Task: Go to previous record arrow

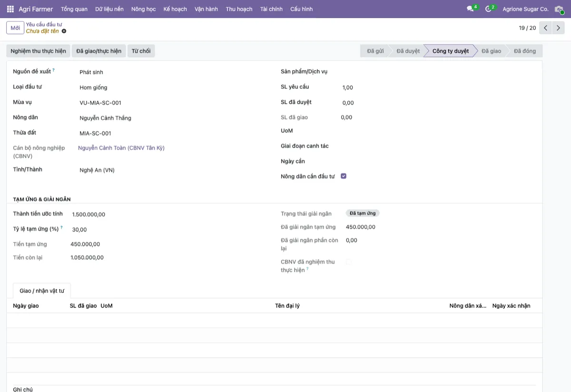Action: tap(546, 28)
